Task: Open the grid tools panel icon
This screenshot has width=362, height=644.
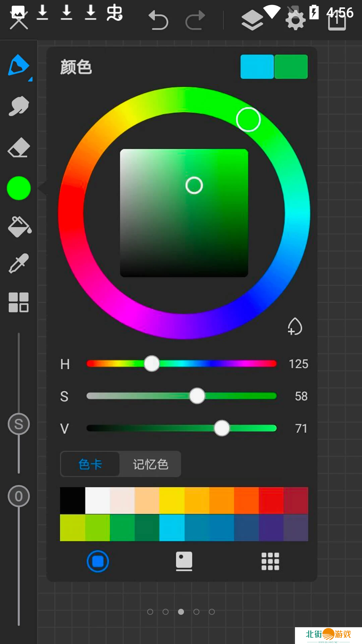Action: 19,302
